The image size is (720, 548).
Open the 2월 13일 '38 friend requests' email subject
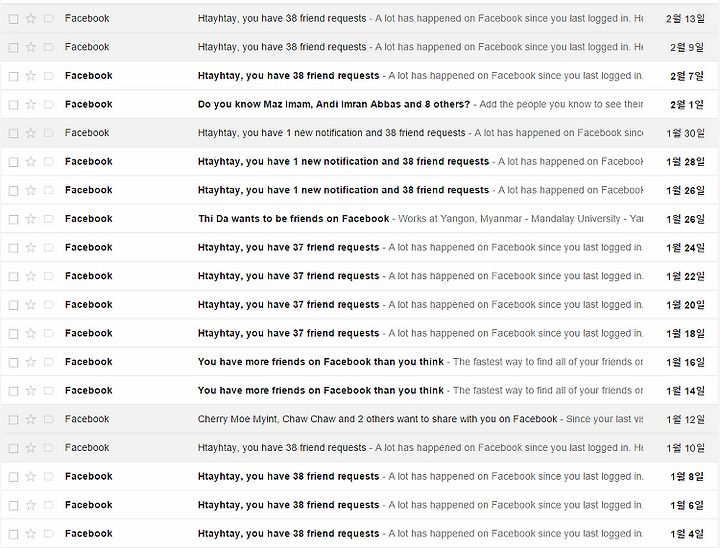click(x=282, y=18)
